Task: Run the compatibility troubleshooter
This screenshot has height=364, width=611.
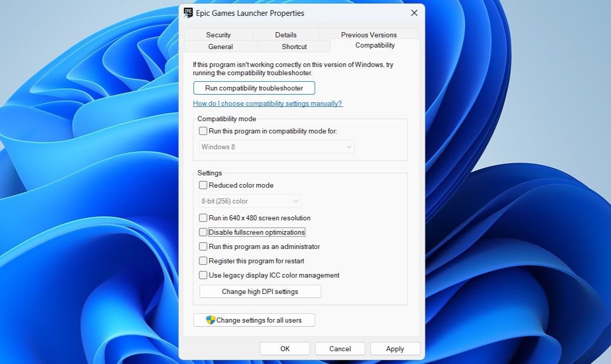Action: [x=254, y=87]
